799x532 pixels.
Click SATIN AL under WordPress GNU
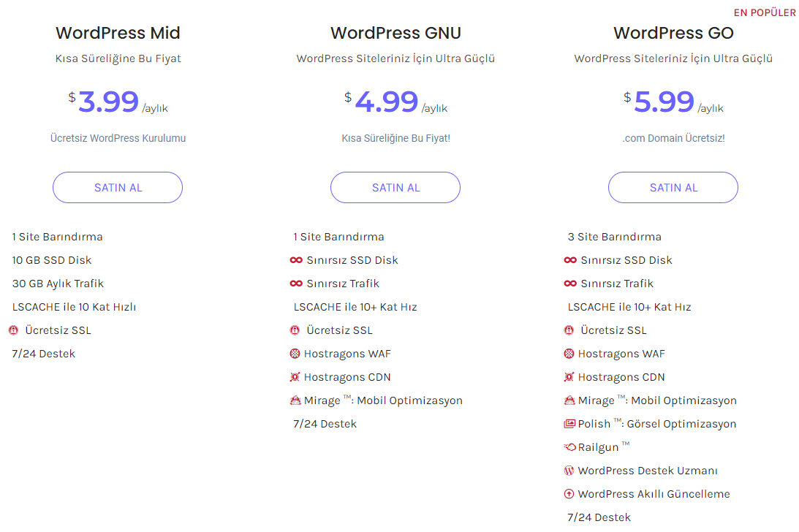coord(395,188)
